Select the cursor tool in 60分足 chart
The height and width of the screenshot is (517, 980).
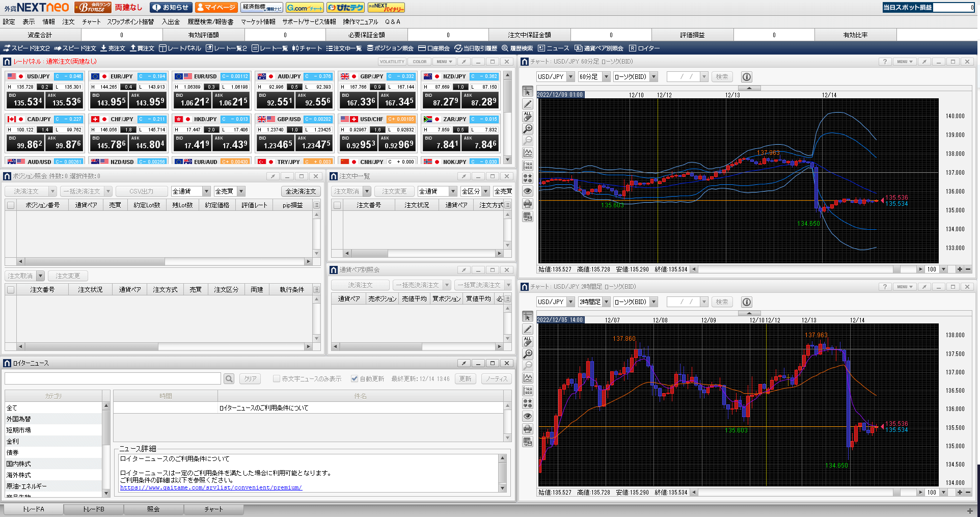(x=528, y=92)
